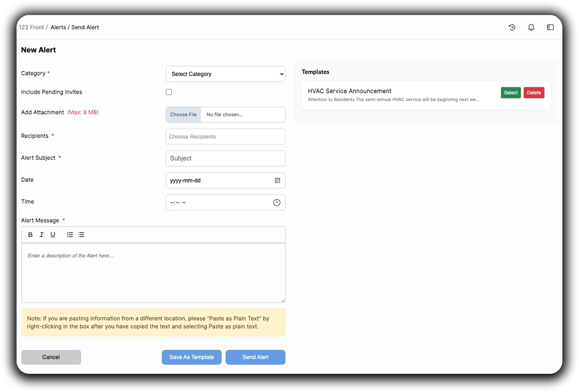The height and width of the screenshot is (392, 579).
Task: Open the history clock icon
Action: (x=512, y=27)
